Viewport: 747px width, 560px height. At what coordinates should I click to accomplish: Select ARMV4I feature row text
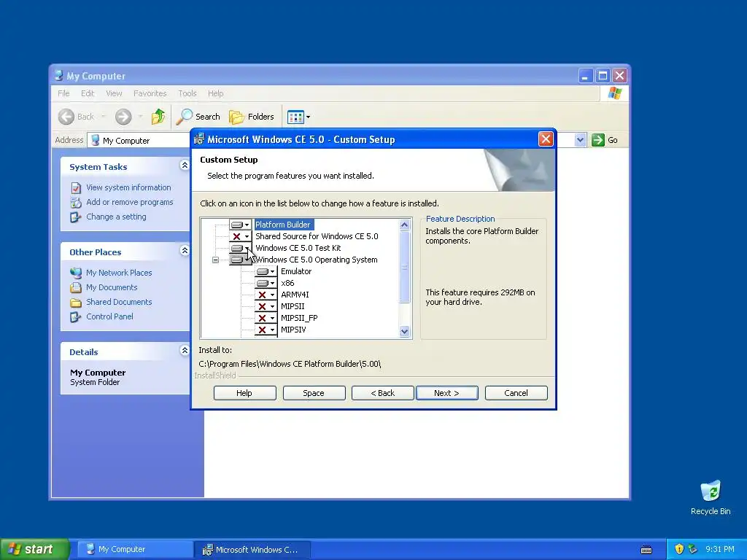pos(295,295)
